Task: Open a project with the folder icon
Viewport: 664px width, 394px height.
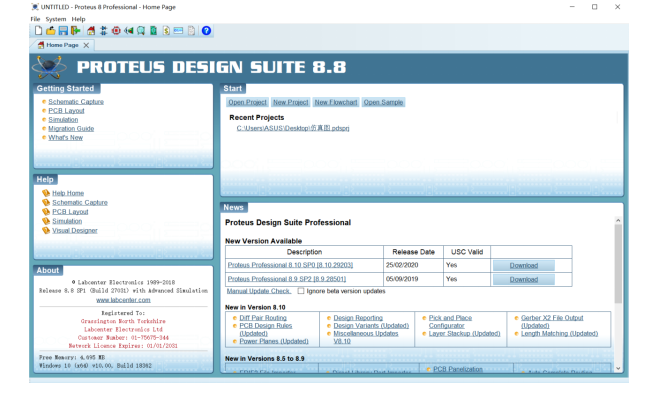Action: pyautogui.click(x=51, y=31)
